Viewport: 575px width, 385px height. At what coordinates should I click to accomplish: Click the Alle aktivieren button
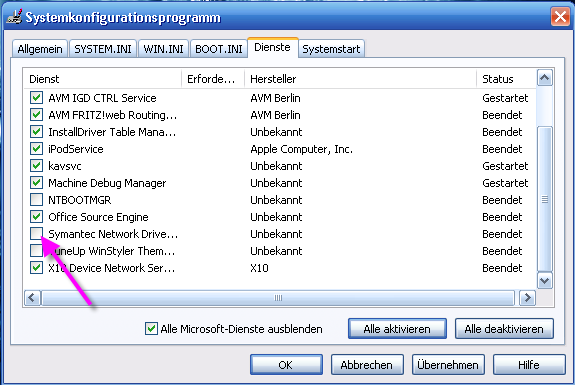(397, 329)
